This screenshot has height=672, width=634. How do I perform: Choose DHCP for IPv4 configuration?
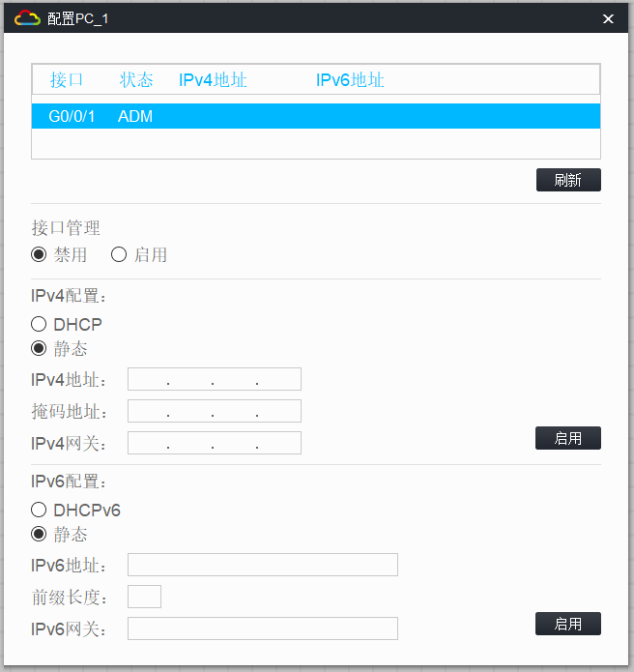(x=40, y=325)
